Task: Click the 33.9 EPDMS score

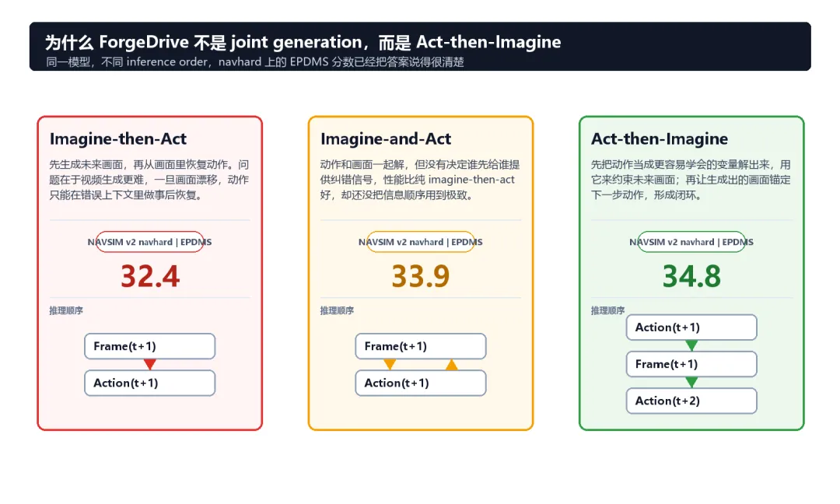Action: (421, 276)
